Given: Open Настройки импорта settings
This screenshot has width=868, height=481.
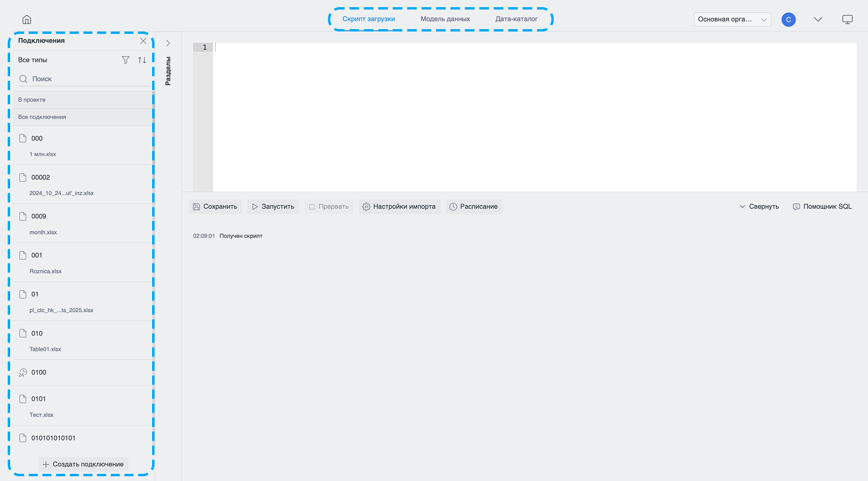Looking at the screenshot, I should [399, 207].
